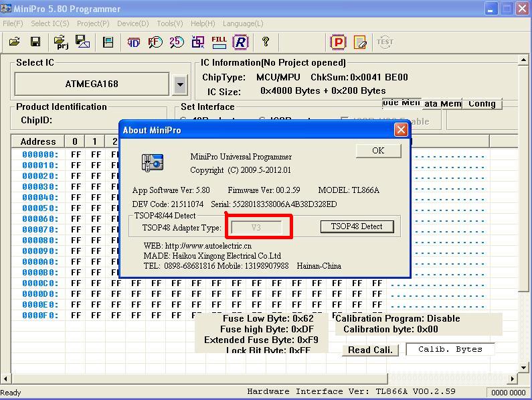Viewport: 532px width, 400px height.
Task: Select address row 0000C0:
Action: [x=40, y=283]
